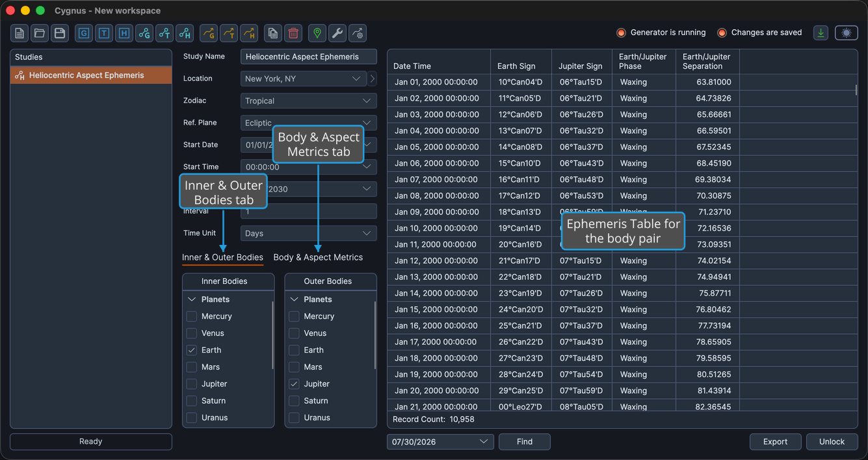Open the Time Unit Days dropdown
Screen dimensions: 868x460
pyautogui.click(x=308, y=233)
